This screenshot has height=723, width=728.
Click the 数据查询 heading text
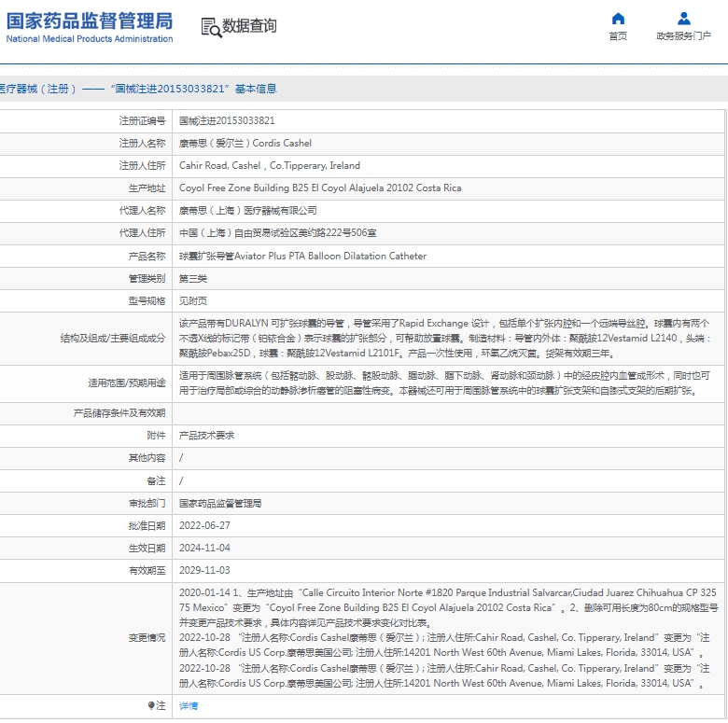coord(249,25)
